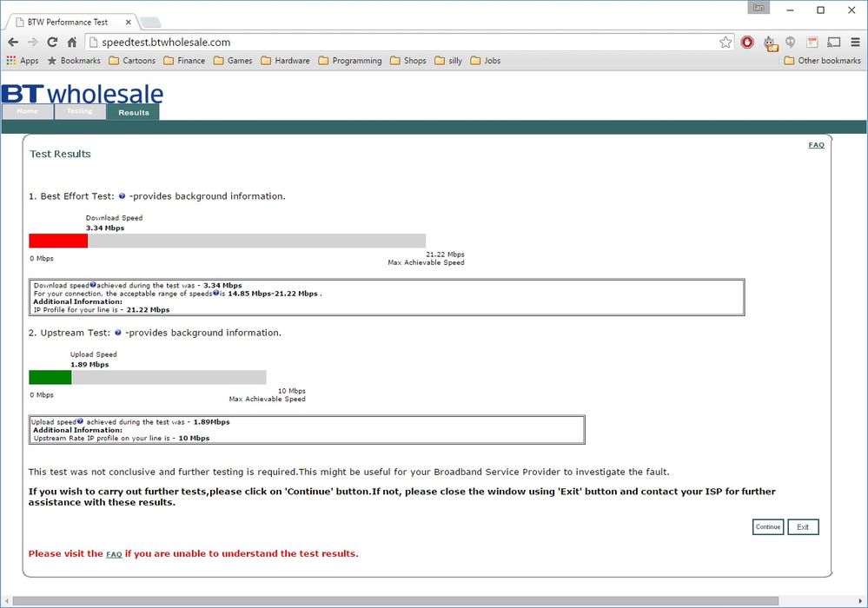Open the Bookmarks star entry
868x608 pixels.
[x=74, y=60]
